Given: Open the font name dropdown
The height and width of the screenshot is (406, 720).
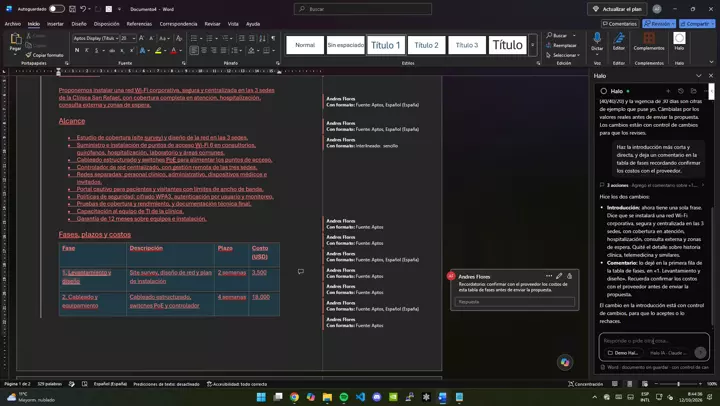Looking at the screenshot, I should pyautogui.click(x=117, y=38).
